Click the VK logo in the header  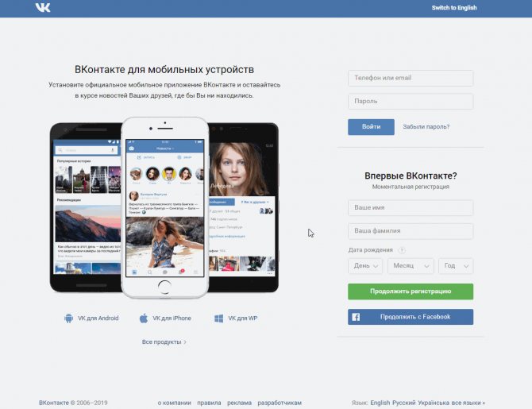[x=43, y=7]
